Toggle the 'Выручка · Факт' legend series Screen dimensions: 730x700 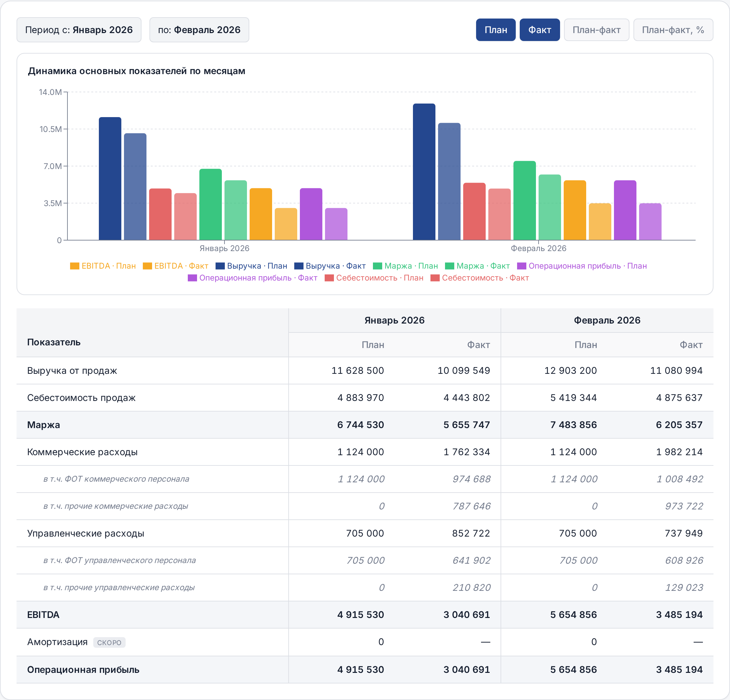[330, 266]
